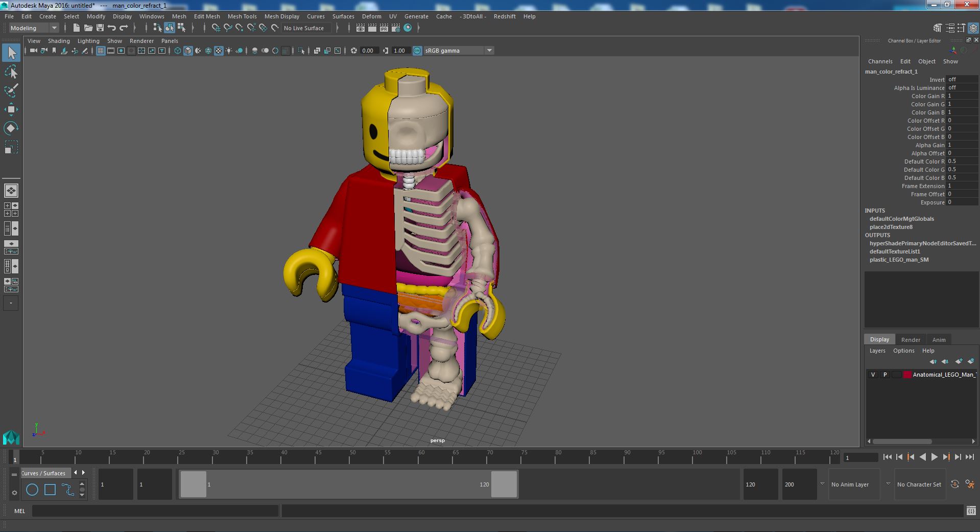
Task: Toggle color management ON button
Action: click(x=417, y=51)
